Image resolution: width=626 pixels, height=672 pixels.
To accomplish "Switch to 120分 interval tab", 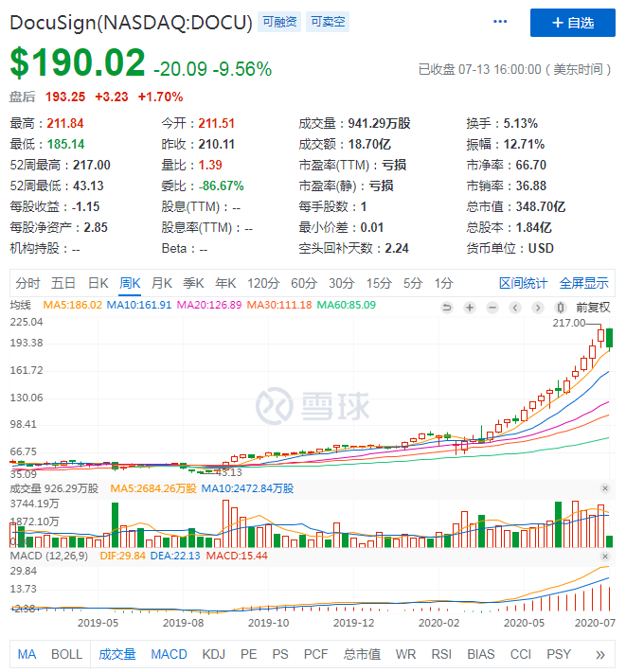I will point(263,283).
